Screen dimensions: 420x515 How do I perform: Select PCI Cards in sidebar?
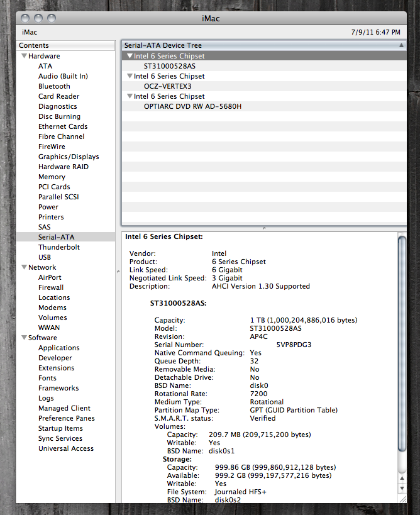pos(54,187)
